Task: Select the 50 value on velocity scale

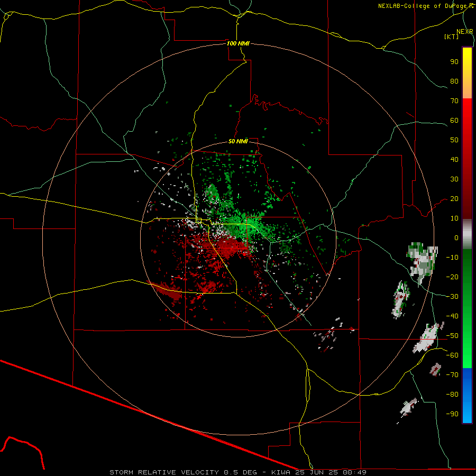Action: point(454,140)
